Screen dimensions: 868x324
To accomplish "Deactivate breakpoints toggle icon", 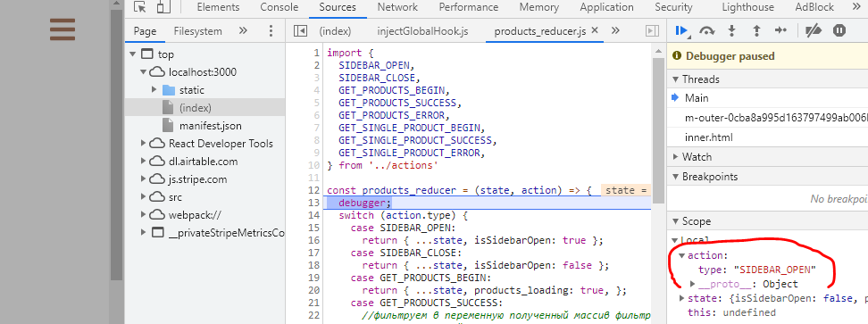I will pos(814,31).
